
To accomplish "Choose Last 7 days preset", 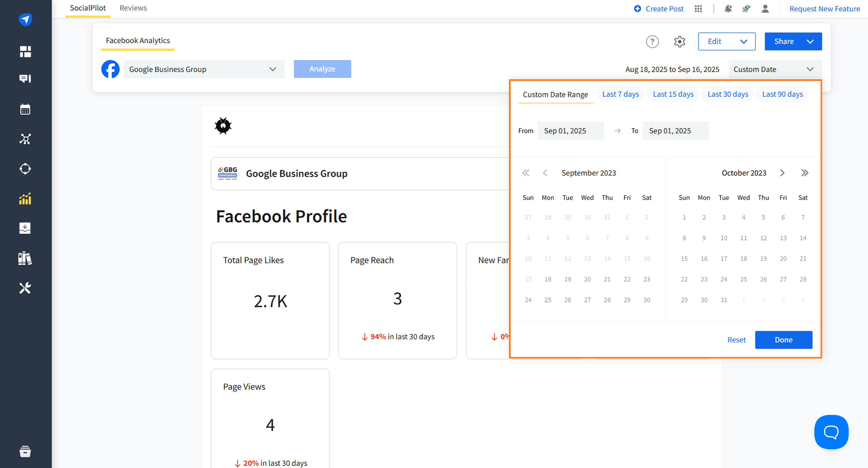I will [621, 94].
